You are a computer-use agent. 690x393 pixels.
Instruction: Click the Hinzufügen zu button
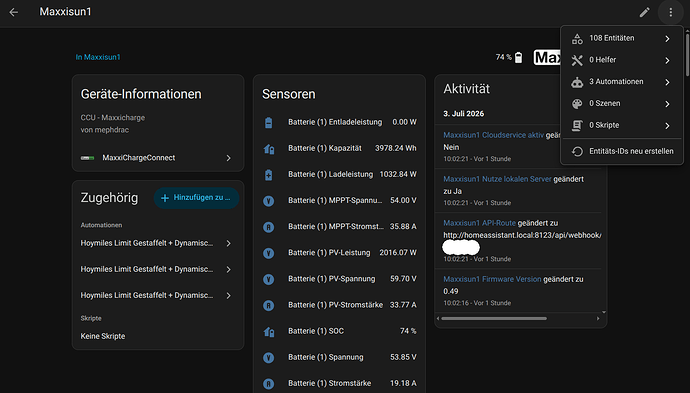point(196,198)
